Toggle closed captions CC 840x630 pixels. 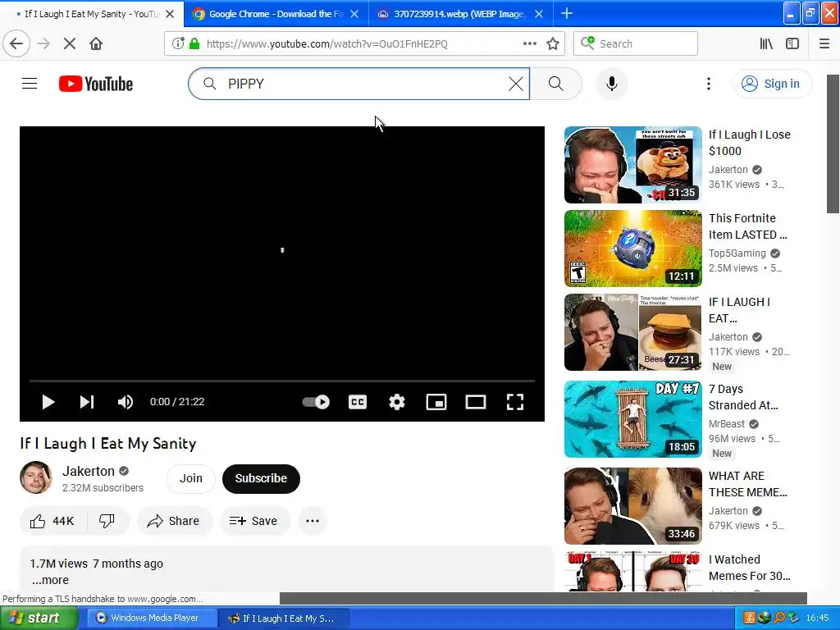358,402
